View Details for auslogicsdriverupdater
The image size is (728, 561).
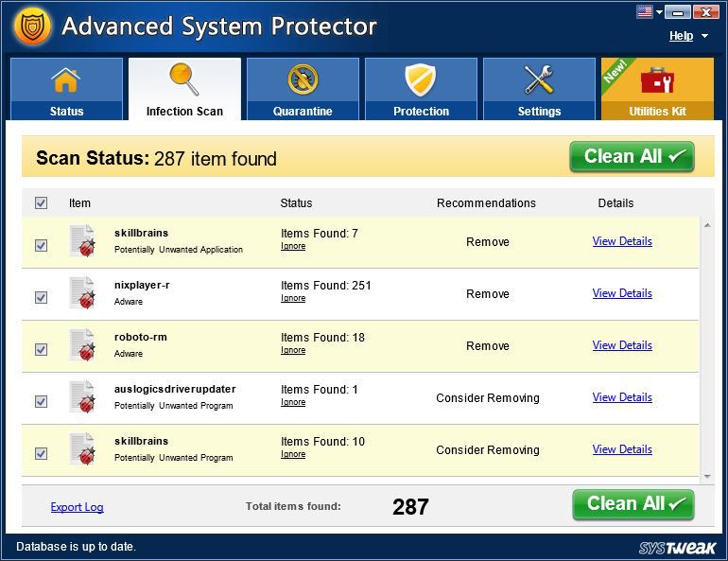[622, 397]
